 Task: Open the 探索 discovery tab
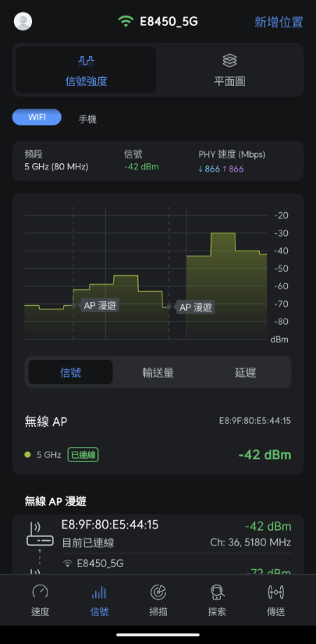tap(217, 600)
